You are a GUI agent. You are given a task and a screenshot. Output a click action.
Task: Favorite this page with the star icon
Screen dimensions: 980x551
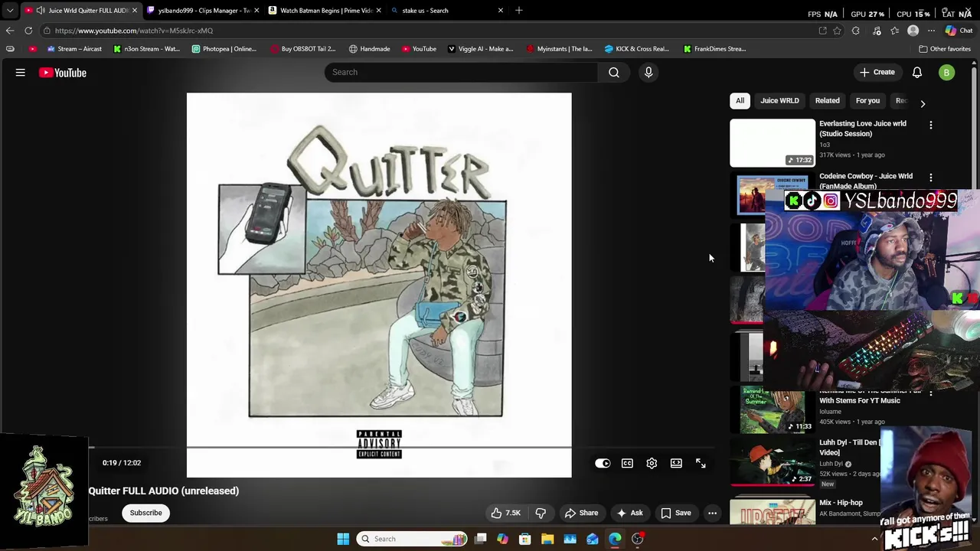coord(837,31)
